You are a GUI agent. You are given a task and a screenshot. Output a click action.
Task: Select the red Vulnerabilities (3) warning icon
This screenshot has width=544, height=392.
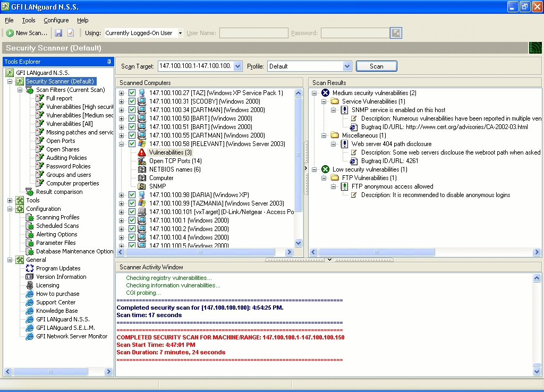coord(142,152)
